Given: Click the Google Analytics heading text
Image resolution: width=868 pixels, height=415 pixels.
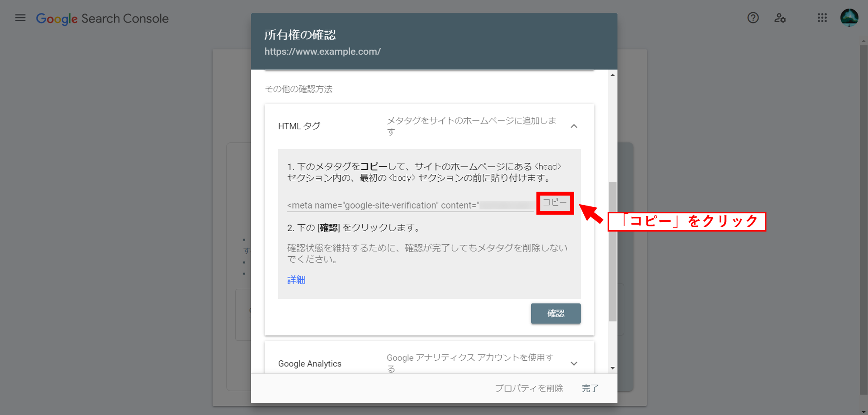Looking at the screenshot, I should tap(310, 363).
